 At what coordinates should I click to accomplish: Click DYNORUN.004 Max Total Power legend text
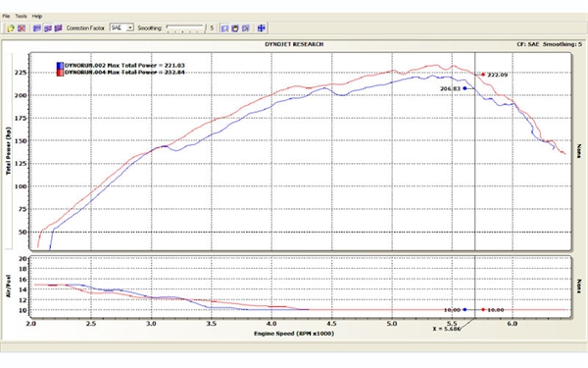click(124, 72)
